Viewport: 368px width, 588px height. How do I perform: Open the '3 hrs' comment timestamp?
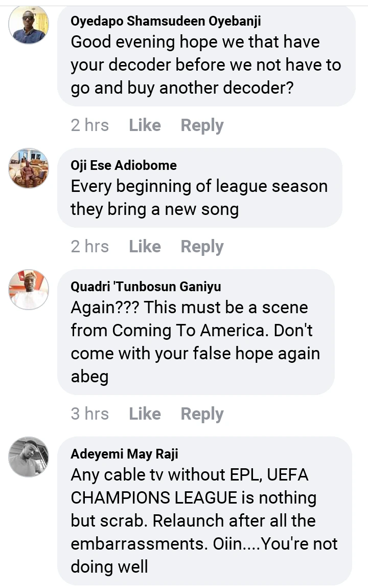(89, 413)
